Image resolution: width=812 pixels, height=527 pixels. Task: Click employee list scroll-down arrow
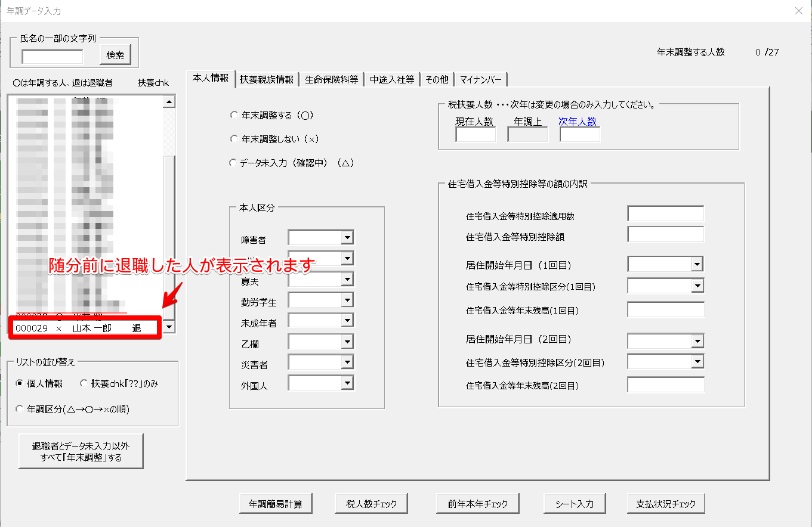point(169,327)
